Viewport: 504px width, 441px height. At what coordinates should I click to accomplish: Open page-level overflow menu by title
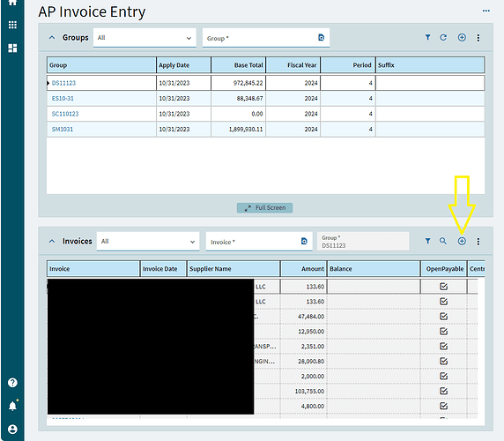pyautogui.click(x=486, y=11)
